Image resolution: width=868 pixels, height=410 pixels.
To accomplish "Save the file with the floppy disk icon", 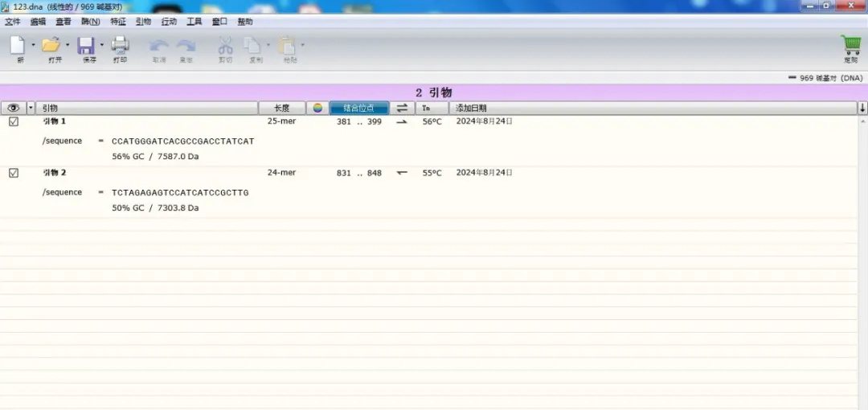I will 86,46.
